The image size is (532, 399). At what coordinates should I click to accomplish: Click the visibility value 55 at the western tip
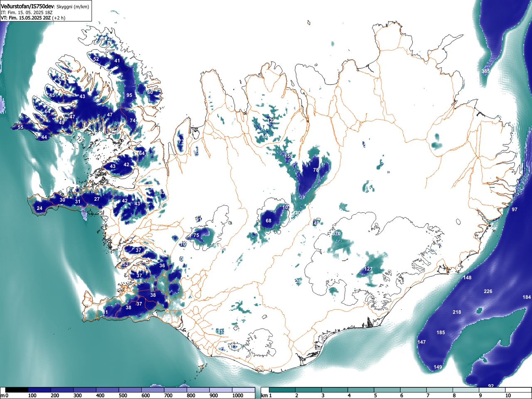[x=20, y=127]
